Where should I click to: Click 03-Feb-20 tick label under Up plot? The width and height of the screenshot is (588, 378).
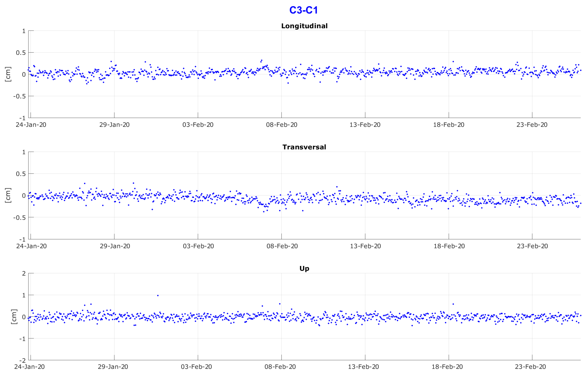(x=196, y=367)
